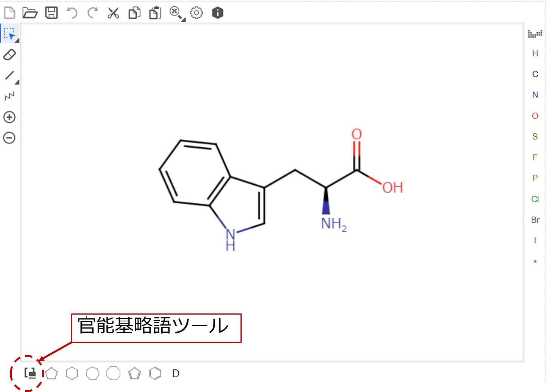The width and height of the screenshot is (549, 392).
Task: Choose carbon atom C
Action: click(x=535, y=74)
